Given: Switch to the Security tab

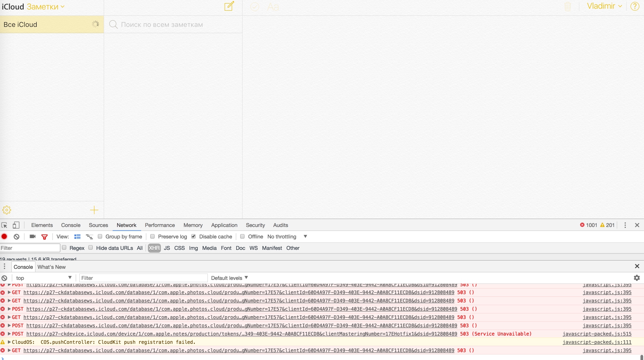Looking at the screenshot, I should pos(255,225).
